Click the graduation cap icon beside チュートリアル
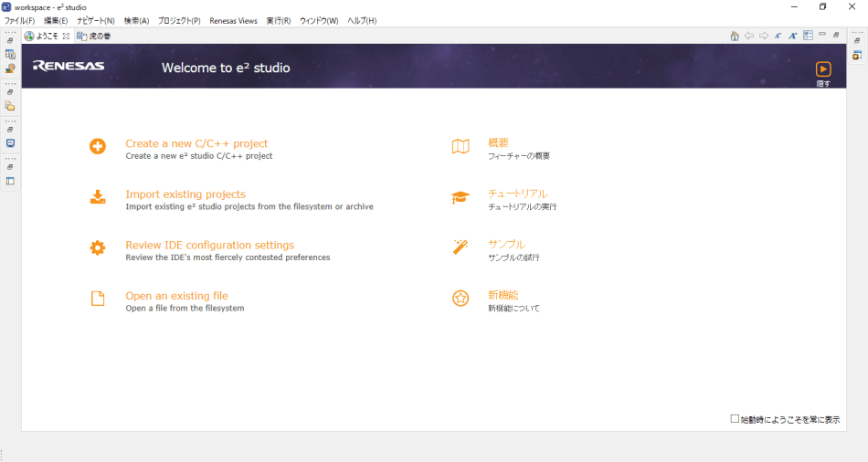Image resolution: width=868 pixels, height=462 pixels. [460, 197]
